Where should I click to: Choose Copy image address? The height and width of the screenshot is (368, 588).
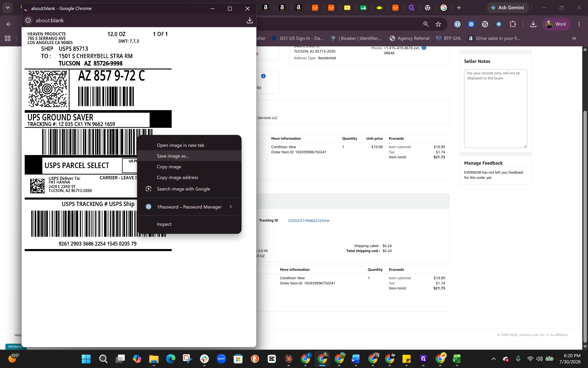189,177
